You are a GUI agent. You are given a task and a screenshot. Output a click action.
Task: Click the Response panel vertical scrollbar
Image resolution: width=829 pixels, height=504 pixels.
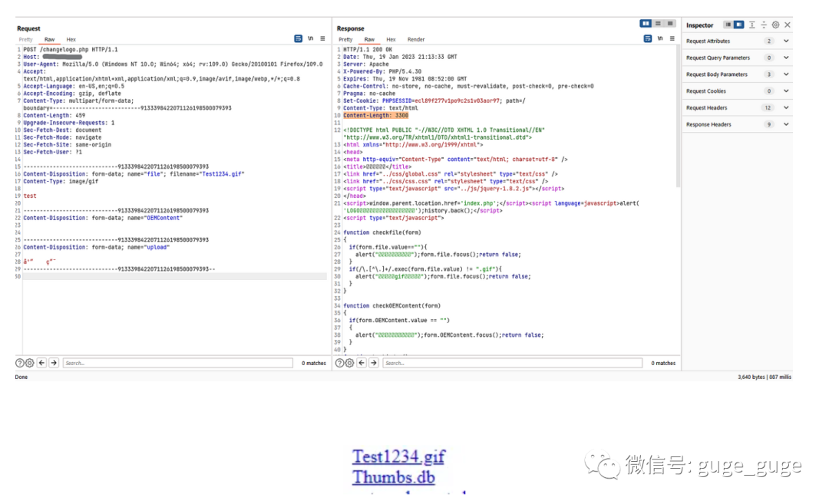pyautogui.click(x=679, y=117)
